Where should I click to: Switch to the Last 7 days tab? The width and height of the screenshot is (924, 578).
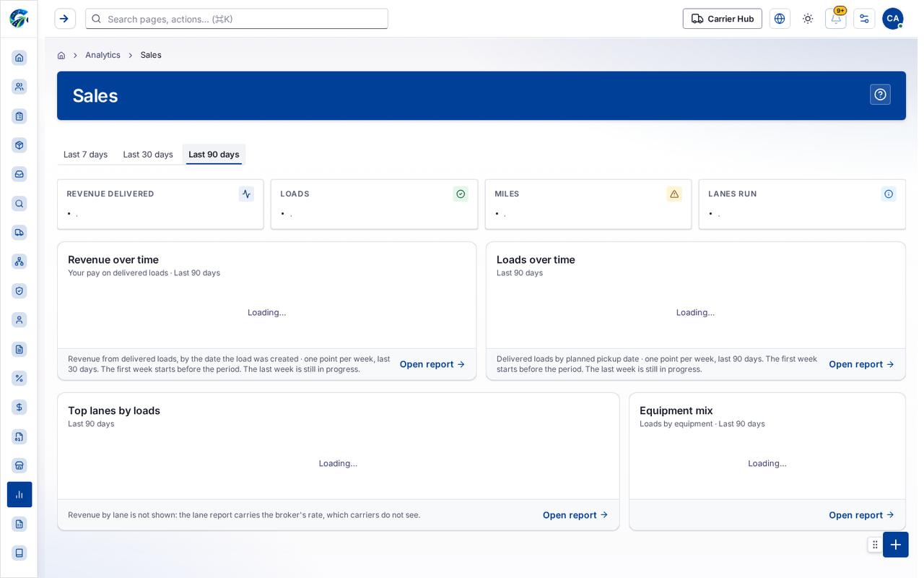coord(85,155)
